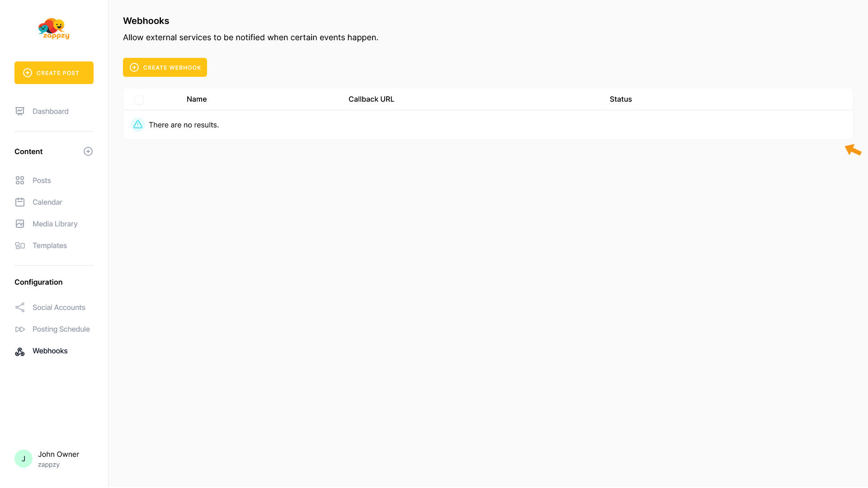Viewport: 868px width, 488px height.
Task: Click the Name column header
Action: click(197, 99)
